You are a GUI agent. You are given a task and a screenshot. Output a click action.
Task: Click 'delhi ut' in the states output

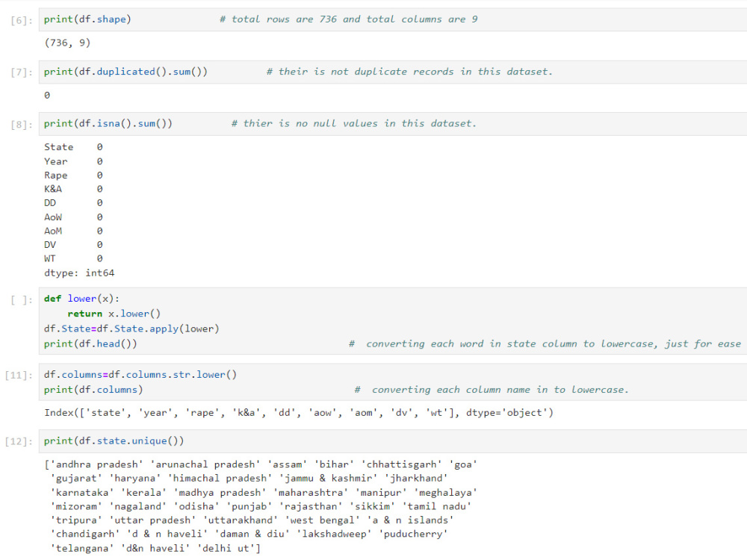(x=226, y=549)
